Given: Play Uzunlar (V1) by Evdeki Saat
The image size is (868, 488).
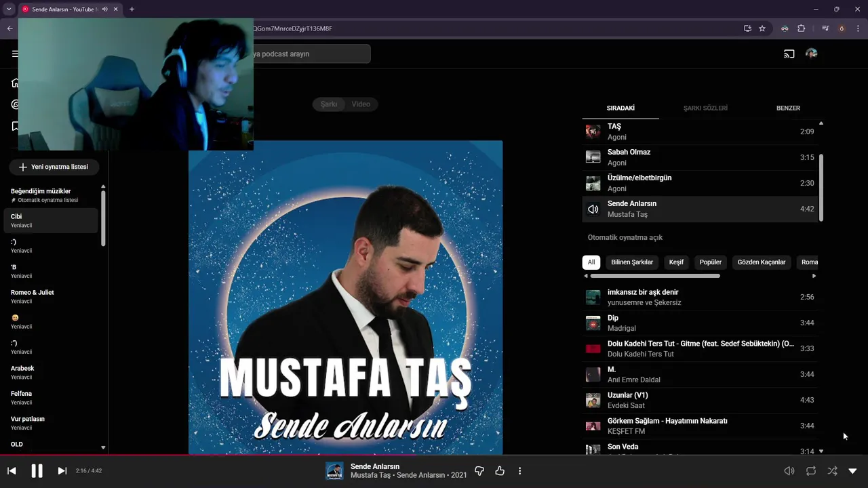Looking at the screenshot, I should [700, 400].
